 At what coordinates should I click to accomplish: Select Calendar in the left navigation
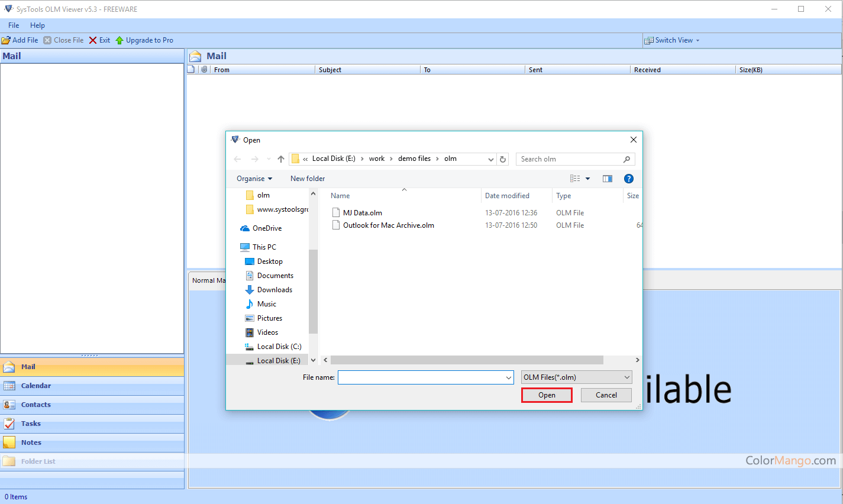pos(92,386)
